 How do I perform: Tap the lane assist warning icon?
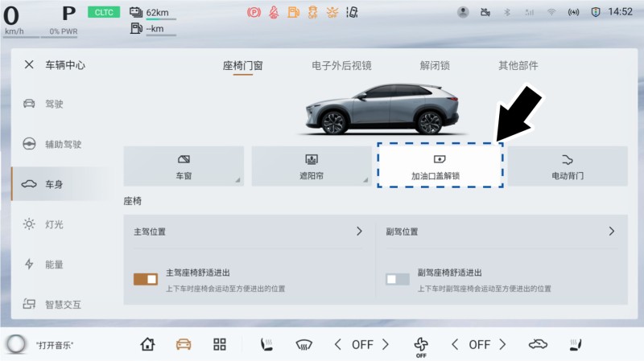point(352,12)
